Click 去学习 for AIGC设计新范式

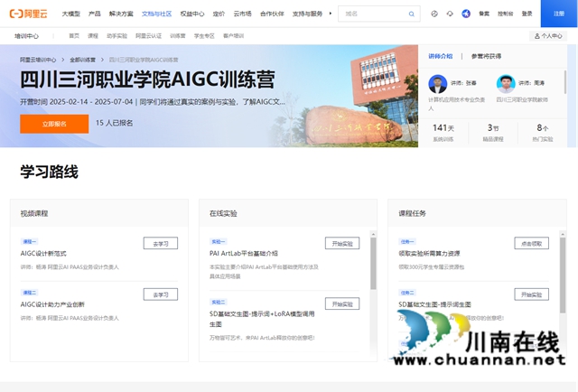[161, 243]
